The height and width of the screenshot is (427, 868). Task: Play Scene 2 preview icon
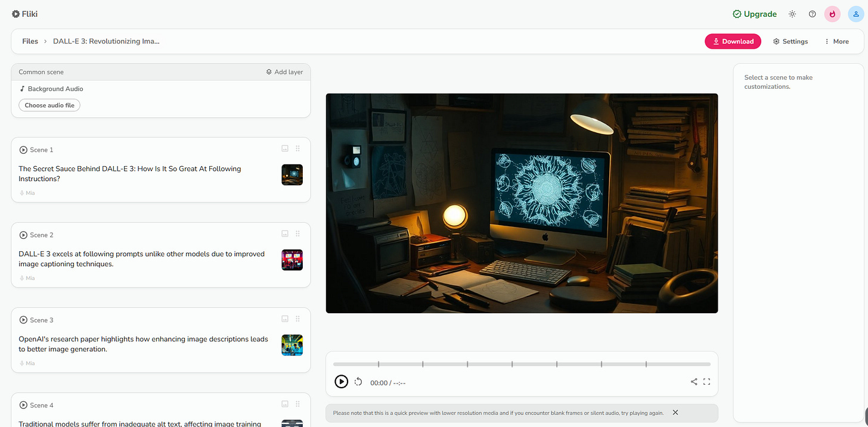[x=23, y=235]
